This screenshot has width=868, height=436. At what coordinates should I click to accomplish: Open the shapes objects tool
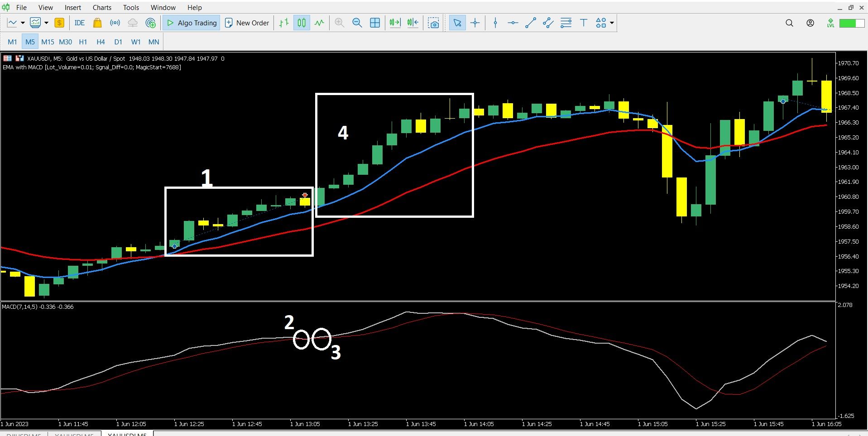click(x=601, y=23)
